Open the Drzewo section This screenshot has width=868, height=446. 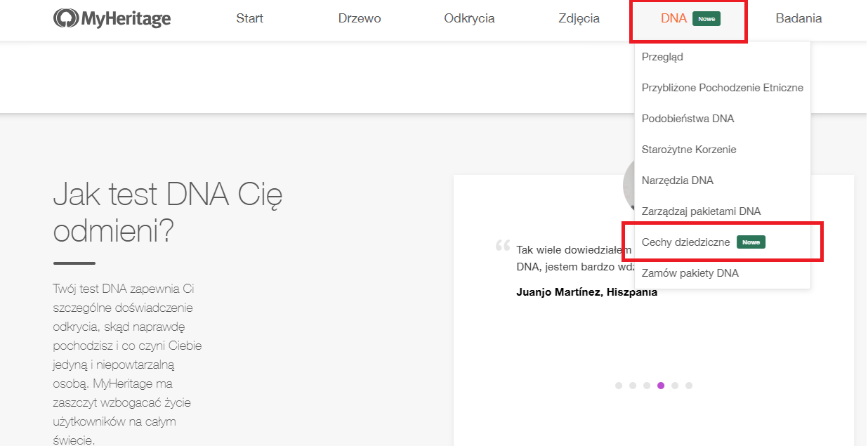(360, 19)
